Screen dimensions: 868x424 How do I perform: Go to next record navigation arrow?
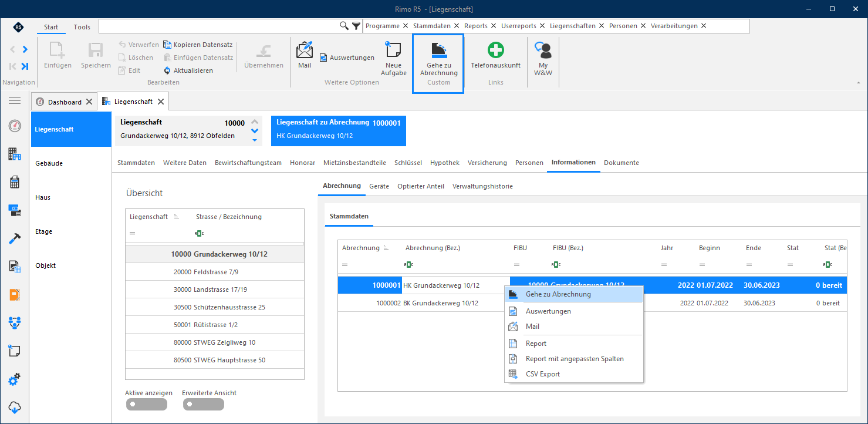(x=25, y=49)
